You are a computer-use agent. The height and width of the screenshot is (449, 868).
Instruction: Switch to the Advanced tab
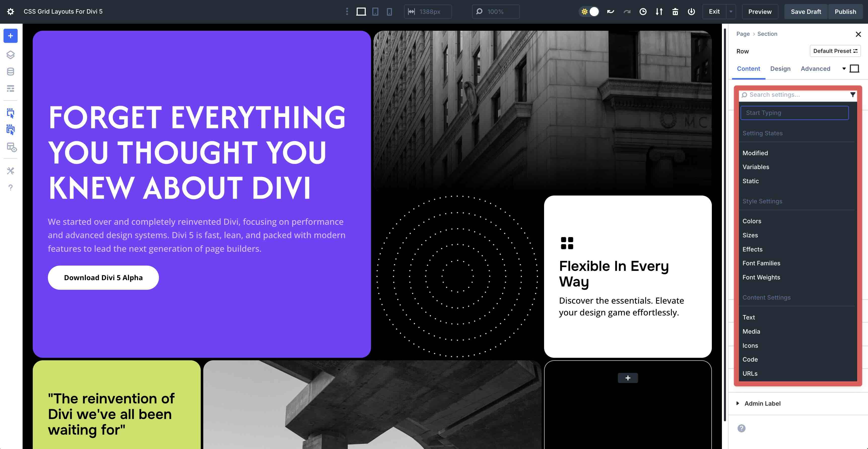click(x=815, y=69)
